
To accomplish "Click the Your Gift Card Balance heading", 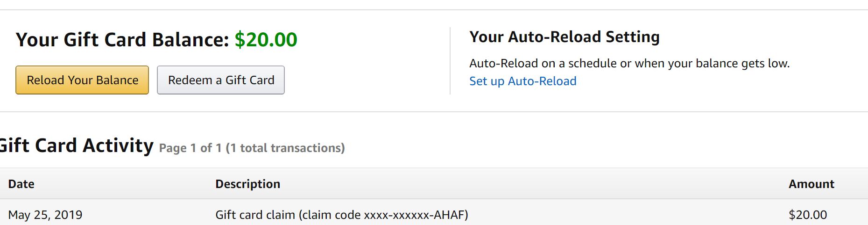I will (x=122, y=40).
